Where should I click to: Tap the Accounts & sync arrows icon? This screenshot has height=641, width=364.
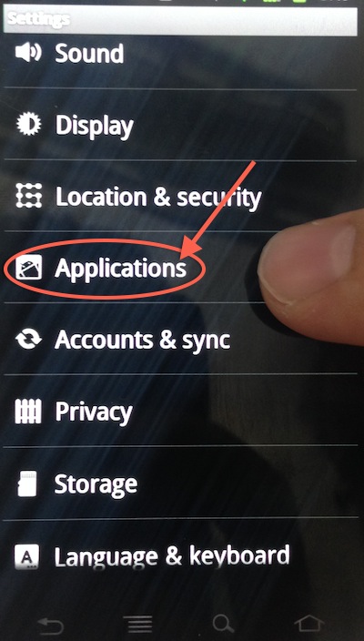pyautogui.click(x=28, y=339)
